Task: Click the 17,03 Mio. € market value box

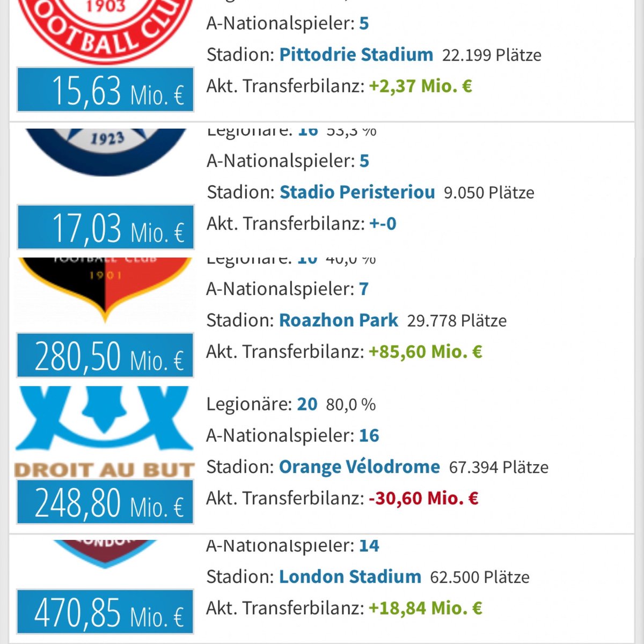Action: [105, 227]
